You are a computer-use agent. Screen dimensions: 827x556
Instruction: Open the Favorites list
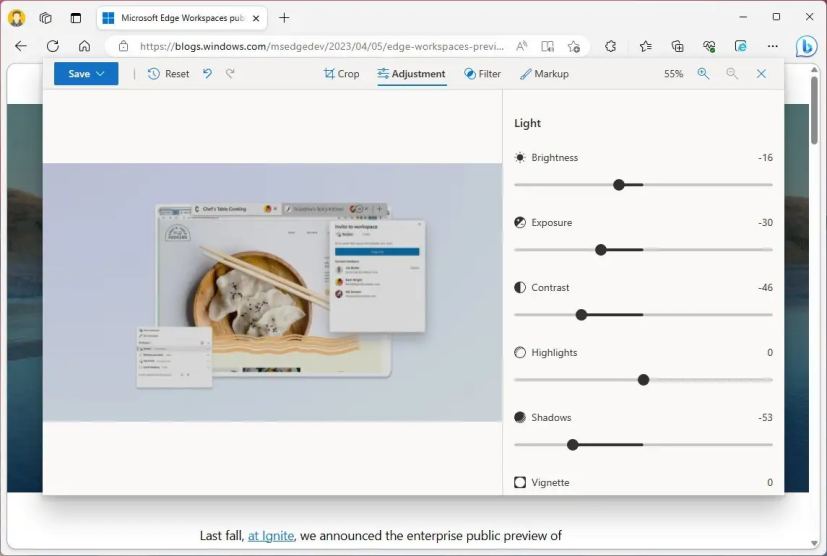(646, 46)
